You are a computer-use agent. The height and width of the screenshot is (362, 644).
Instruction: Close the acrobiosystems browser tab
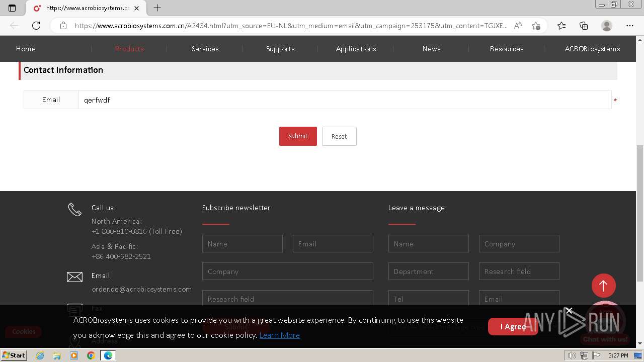pos(136,8)
